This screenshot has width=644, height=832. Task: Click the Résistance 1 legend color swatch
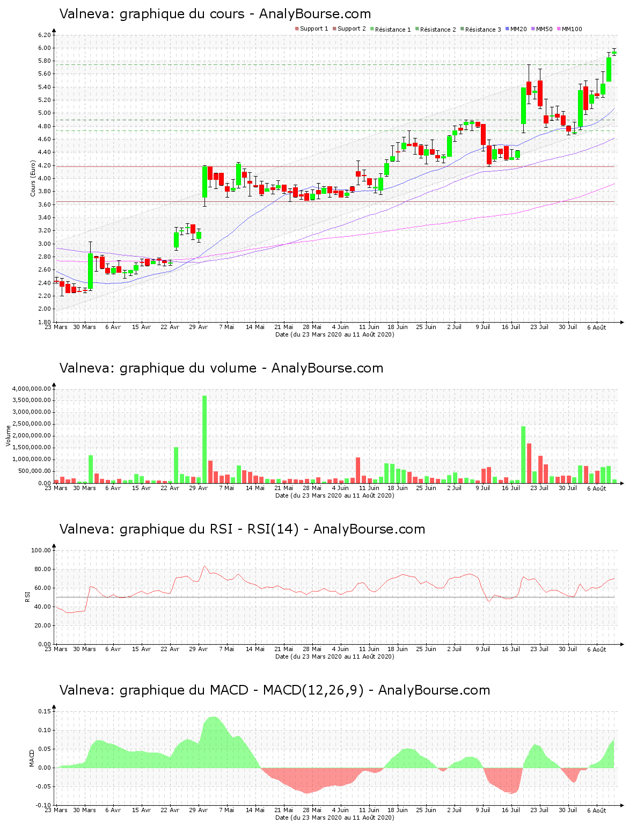point(372,29)
